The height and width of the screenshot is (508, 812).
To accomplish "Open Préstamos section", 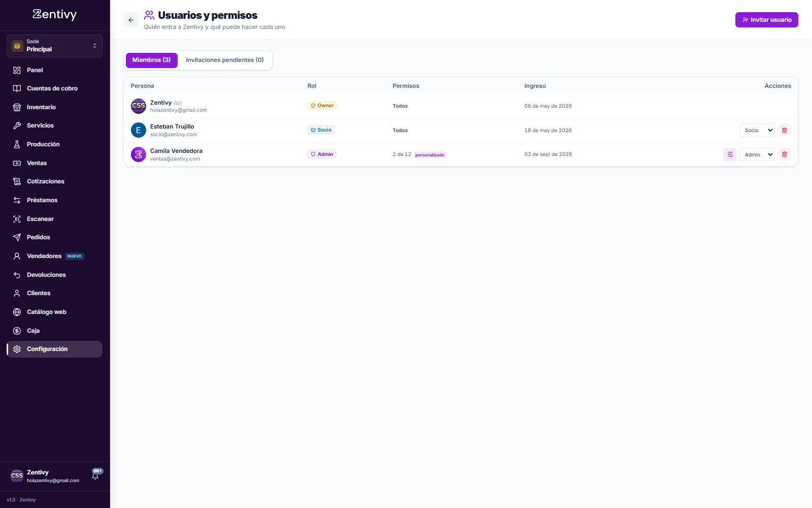I will pyautogui.click(x=55, y=200).
